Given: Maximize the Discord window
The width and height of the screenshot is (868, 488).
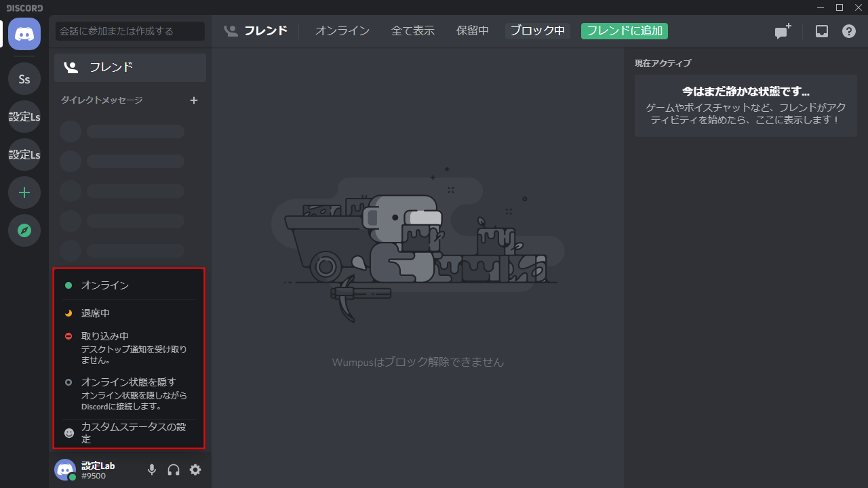Looking at the screenshot, I should coord(840,7).
